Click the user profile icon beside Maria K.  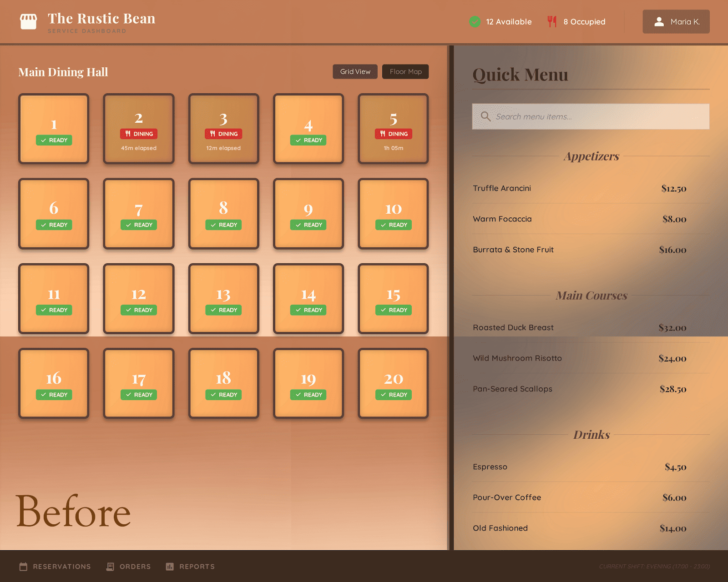coord(659,22)
